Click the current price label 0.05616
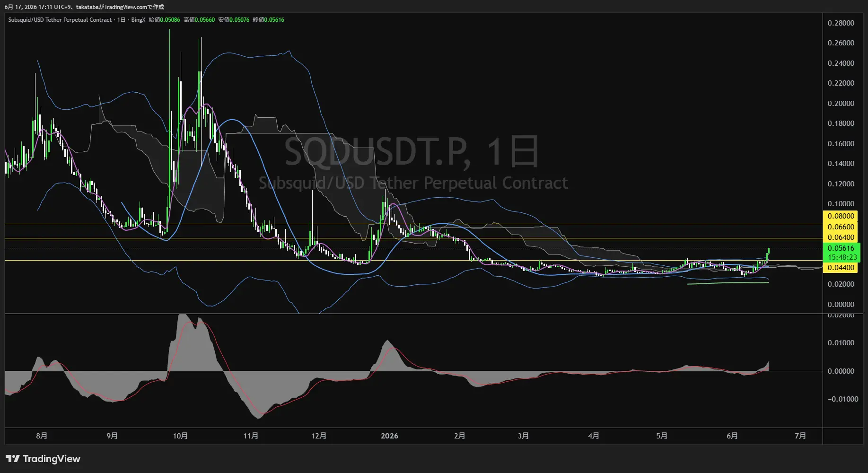 pyautogui.click(x=842, y=248)
